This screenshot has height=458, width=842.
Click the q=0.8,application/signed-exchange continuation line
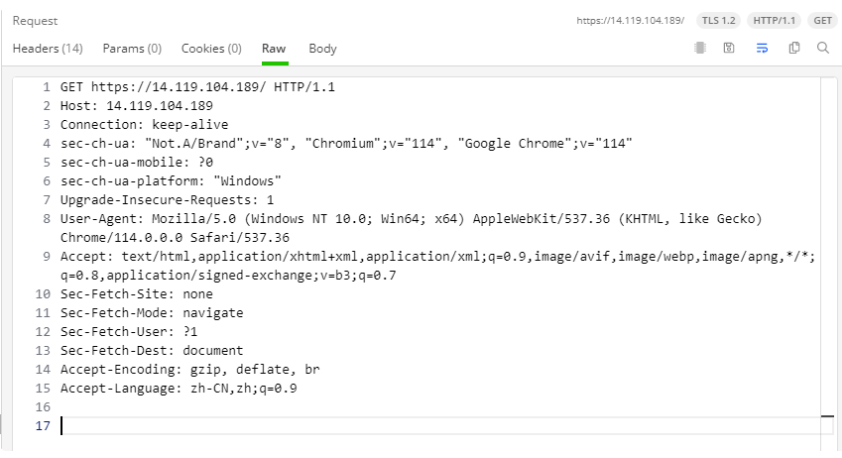[x=228, y=275]
